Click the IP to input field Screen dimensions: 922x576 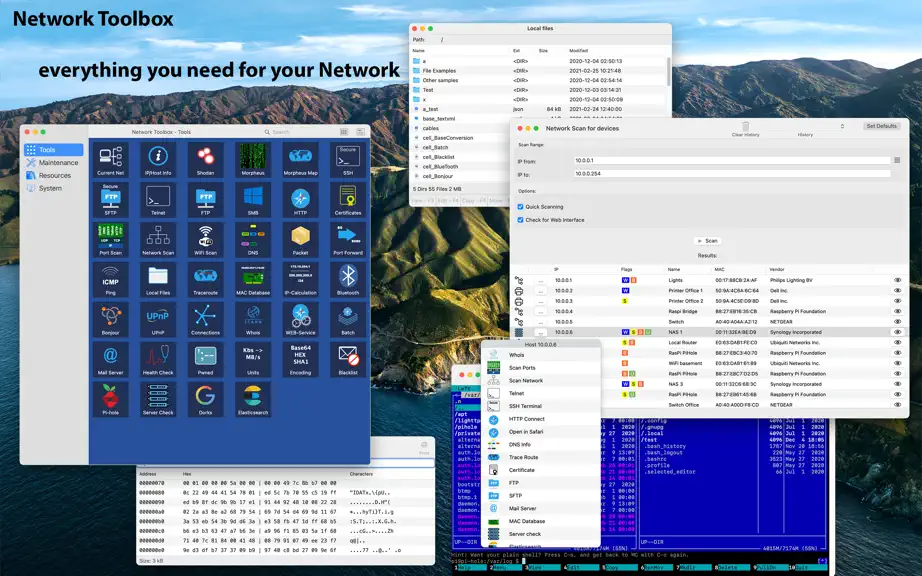(x=732, y=174)
